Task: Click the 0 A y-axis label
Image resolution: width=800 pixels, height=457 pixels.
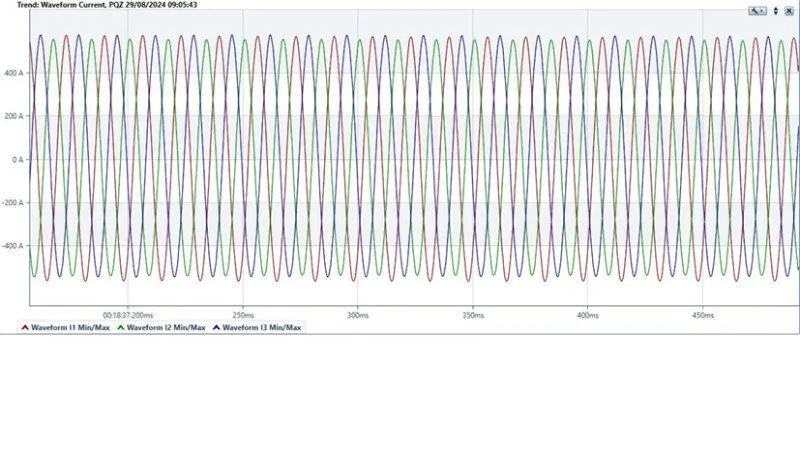Action: pos(17,159)
